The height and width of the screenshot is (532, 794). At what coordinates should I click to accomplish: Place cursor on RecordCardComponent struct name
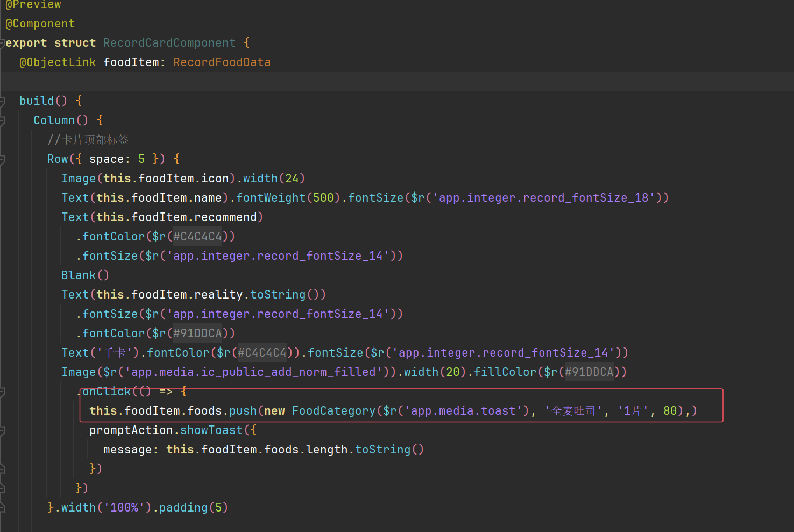(169, 43)
